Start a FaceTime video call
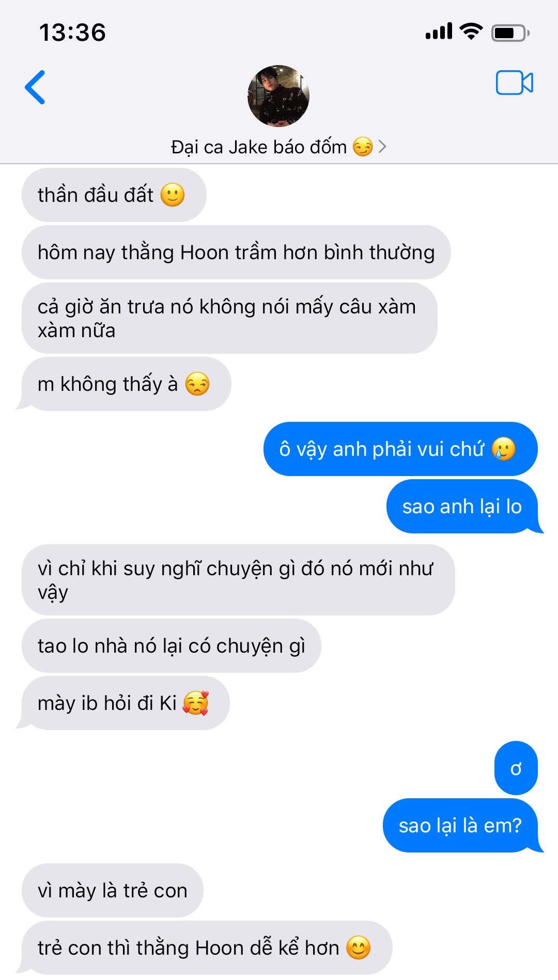This screenshot has height=980, width=558. (x=514, y=83)
